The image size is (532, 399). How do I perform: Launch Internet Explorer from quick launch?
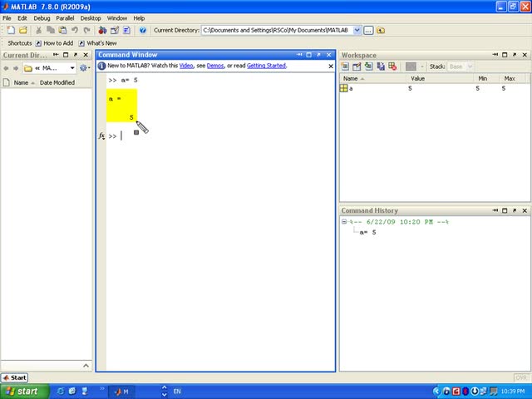coord(61,392)
